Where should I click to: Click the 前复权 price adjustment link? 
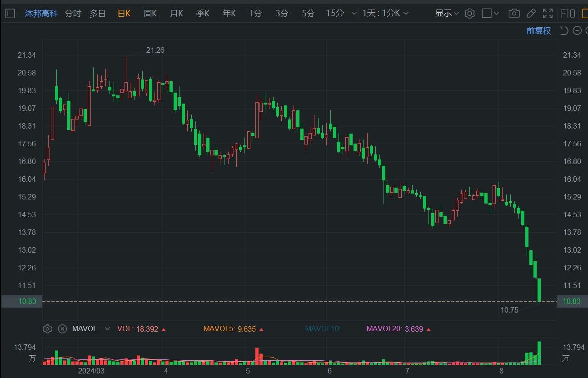[539, 30]
